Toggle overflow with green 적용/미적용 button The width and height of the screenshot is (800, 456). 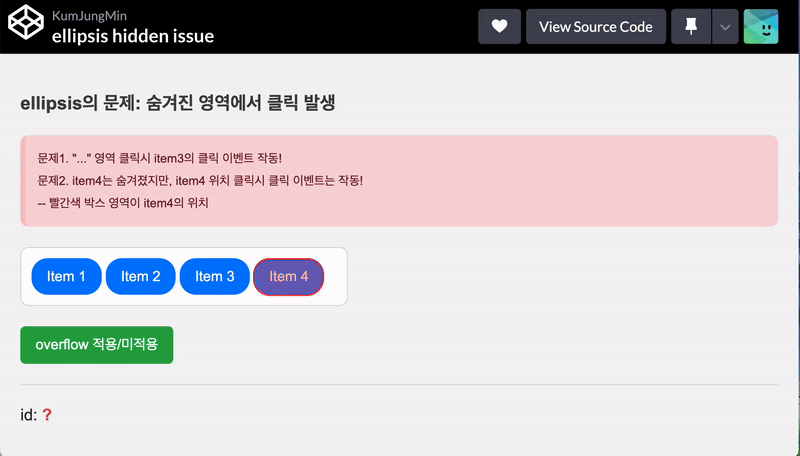(x=97, y=345)
